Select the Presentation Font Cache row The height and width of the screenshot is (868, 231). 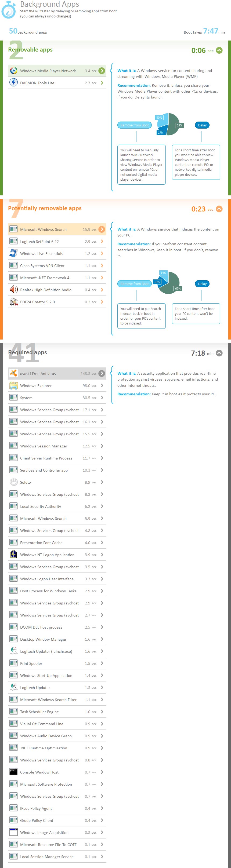point(57,543)
